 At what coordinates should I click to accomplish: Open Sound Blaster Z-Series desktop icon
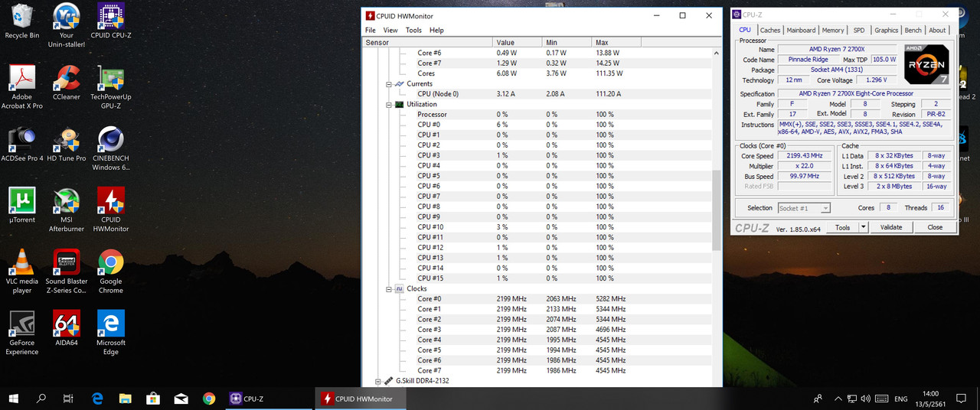click(67, 272)
